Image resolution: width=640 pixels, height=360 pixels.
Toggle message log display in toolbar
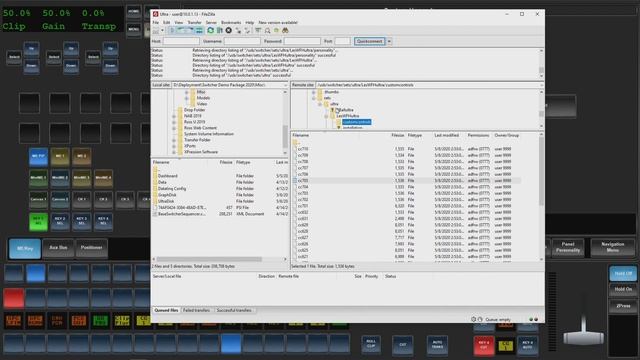click(x=172, y=31)
